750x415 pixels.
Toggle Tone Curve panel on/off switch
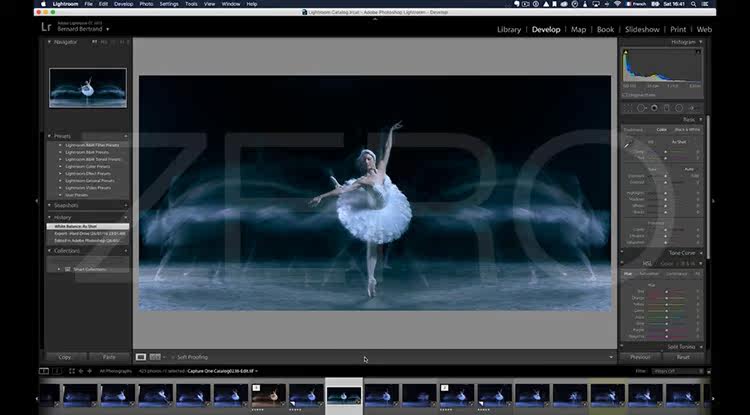click(x=622, y=252)
